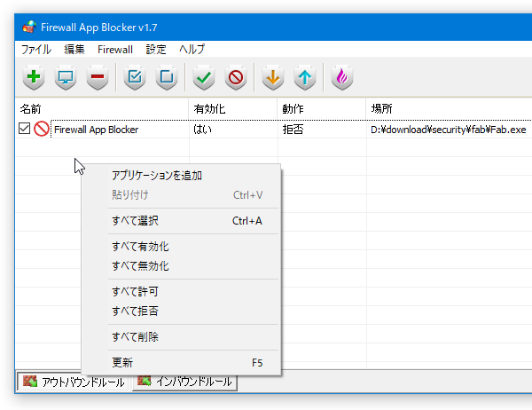This screenshot has width=532, height=410.
Task: Click the green plus Add Application icon
Action: coord(34,77)
